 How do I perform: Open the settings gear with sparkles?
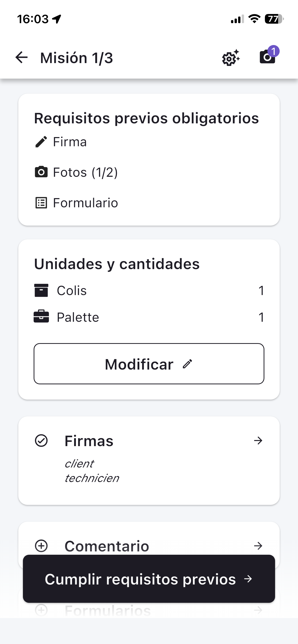click(x=231, y=58)
